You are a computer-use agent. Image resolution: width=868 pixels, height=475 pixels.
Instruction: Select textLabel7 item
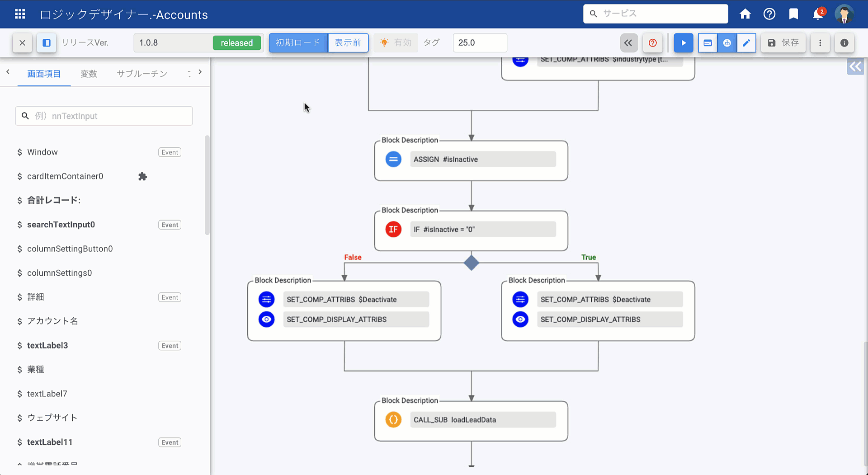47,394
